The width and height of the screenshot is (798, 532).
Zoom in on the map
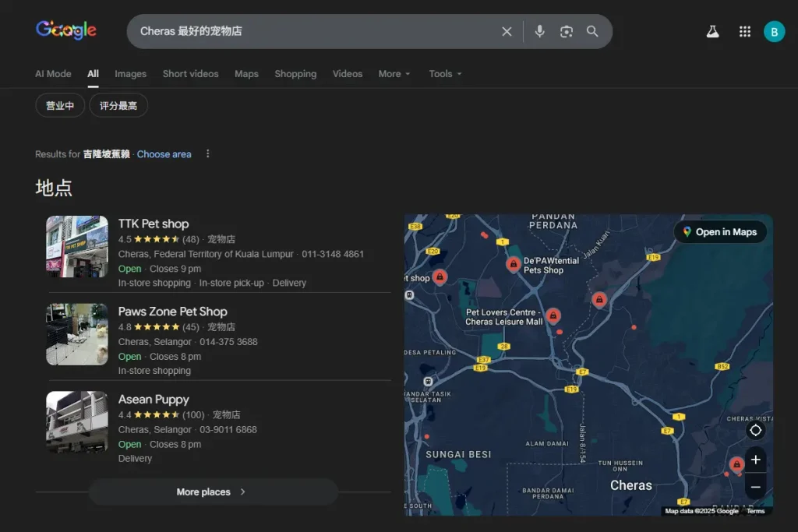pos(755,460)
